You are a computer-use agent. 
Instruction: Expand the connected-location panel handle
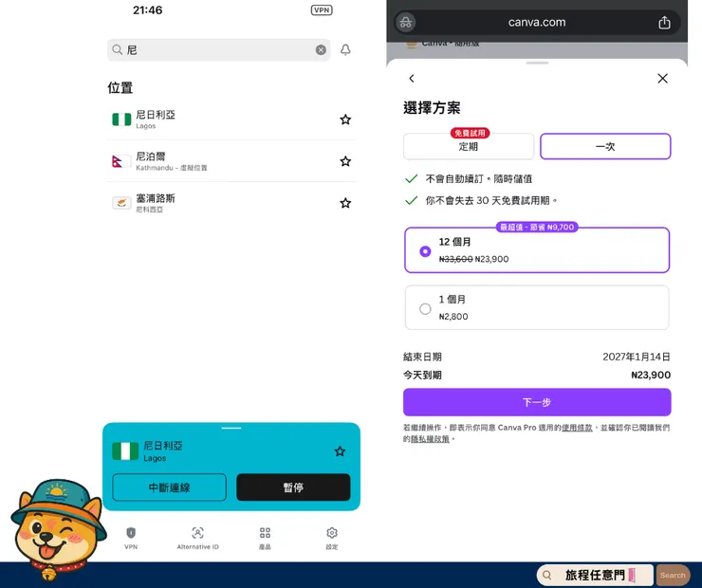(231, 428)
